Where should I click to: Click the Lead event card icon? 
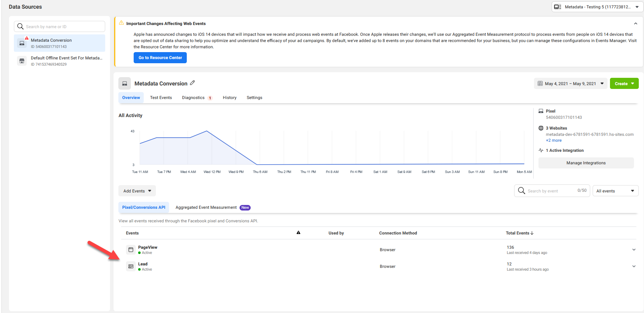coord(131,266)
